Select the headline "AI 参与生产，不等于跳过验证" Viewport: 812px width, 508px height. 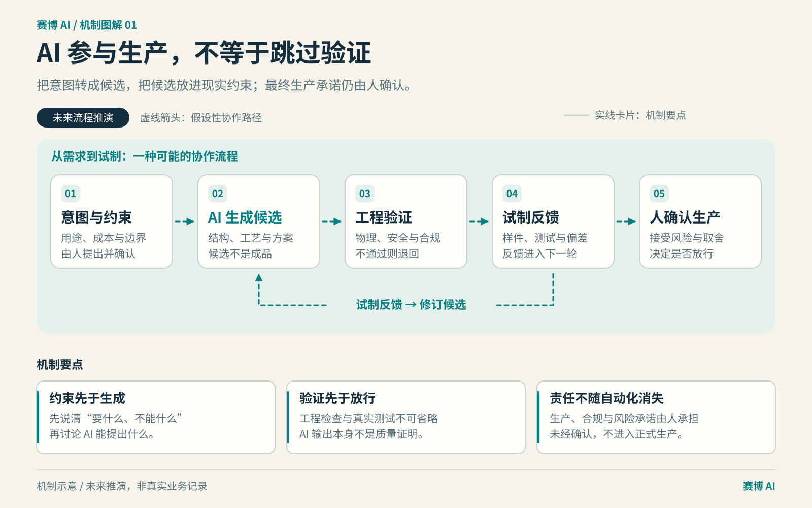tap(204, 53)
